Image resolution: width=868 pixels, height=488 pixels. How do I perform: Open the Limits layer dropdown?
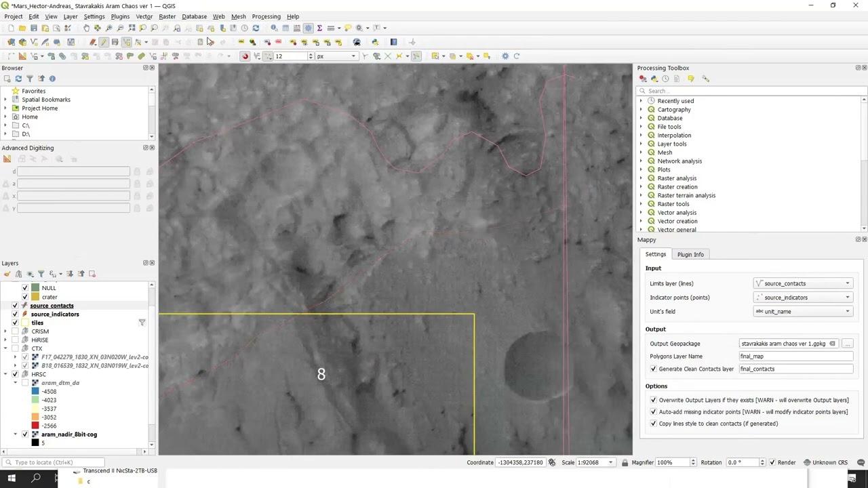(803, 283)
